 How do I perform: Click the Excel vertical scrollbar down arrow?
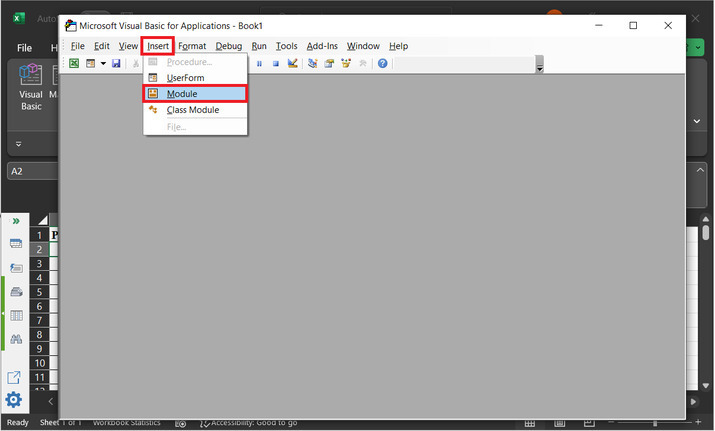click(x=706, y=386)
